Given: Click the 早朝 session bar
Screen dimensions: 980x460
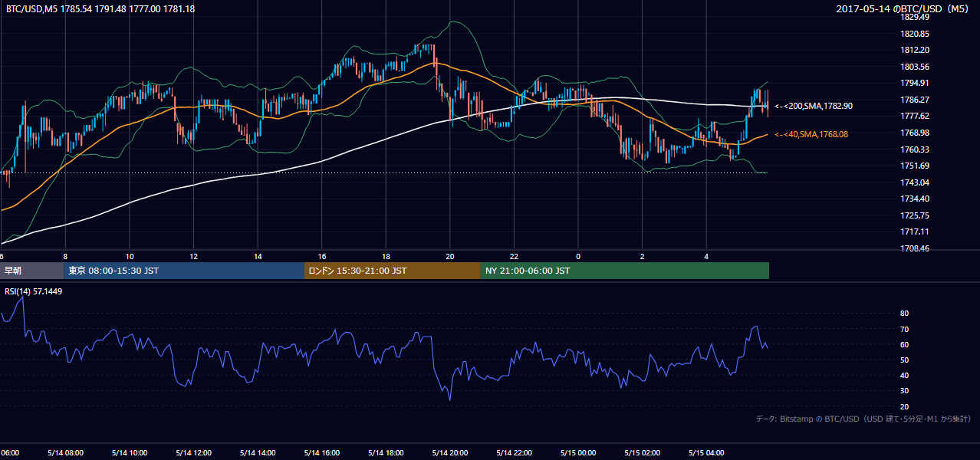Looking at the screenshot, I should [x=31, y=271].
